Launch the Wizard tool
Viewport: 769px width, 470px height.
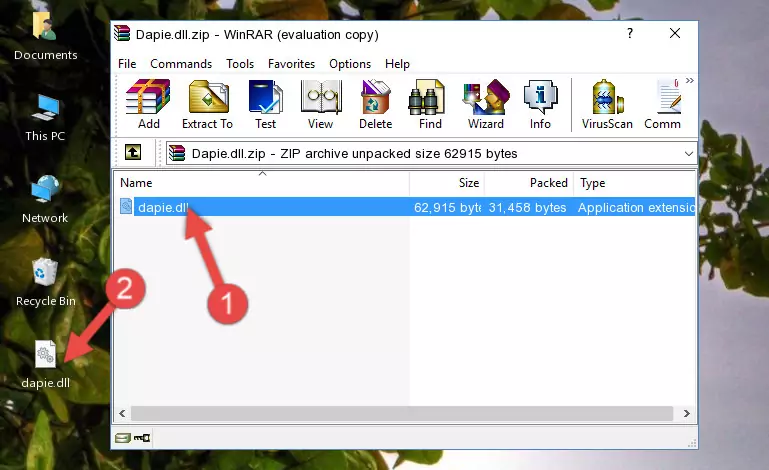pyautogui.click(x=486, y=104)
